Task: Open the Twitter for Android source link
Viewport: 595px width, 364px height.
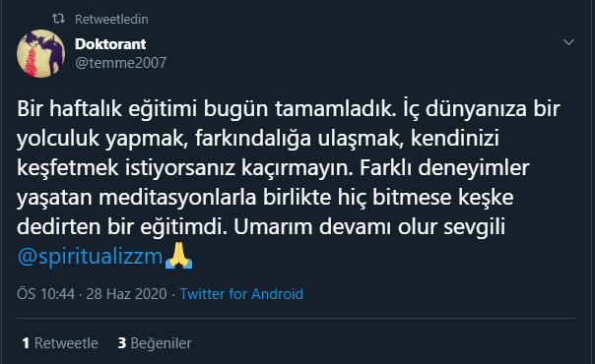Action: pyautogui.click(x=241, y=294)
